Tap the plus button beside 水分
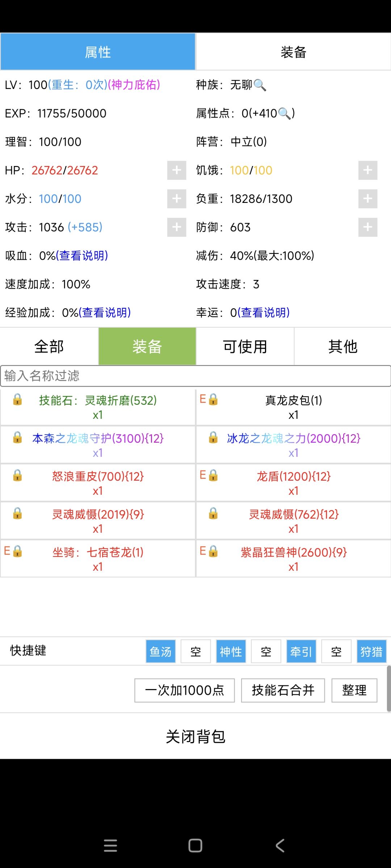 point(177,199)
